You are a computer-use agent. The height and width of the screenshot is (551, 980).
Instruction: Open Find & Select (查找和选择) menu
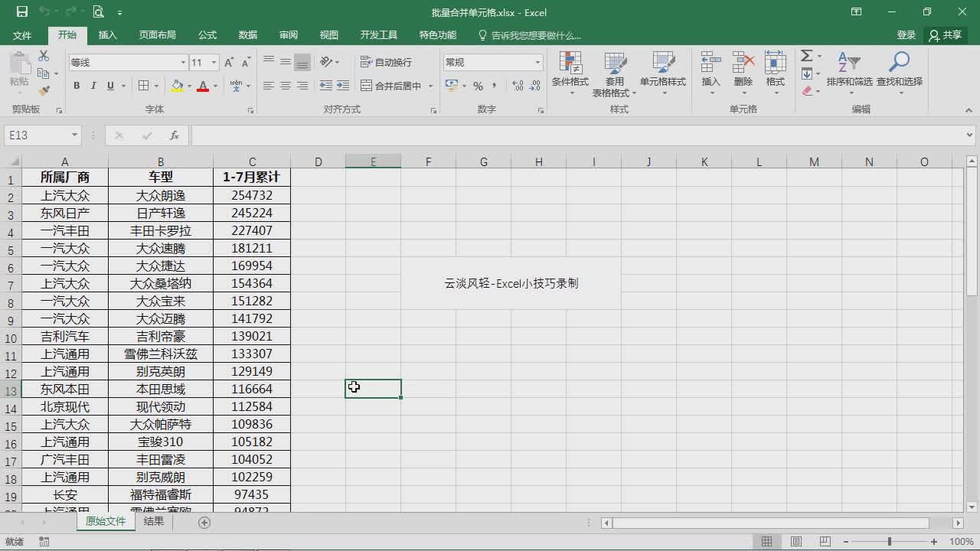click(900, 74)
